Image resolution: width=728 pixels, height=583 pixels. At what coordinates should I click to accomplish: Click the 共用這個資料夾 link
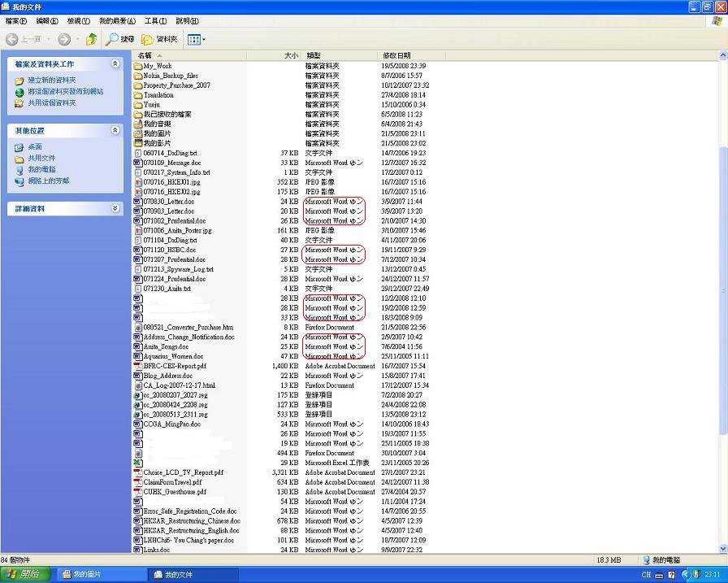click(x=52, y=102)
